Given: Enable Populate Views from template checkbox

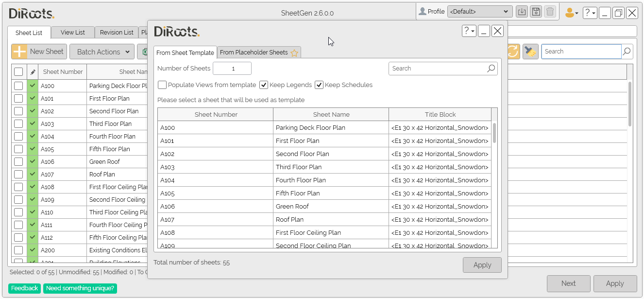Looking at the screenshot, I should point(162,85).
